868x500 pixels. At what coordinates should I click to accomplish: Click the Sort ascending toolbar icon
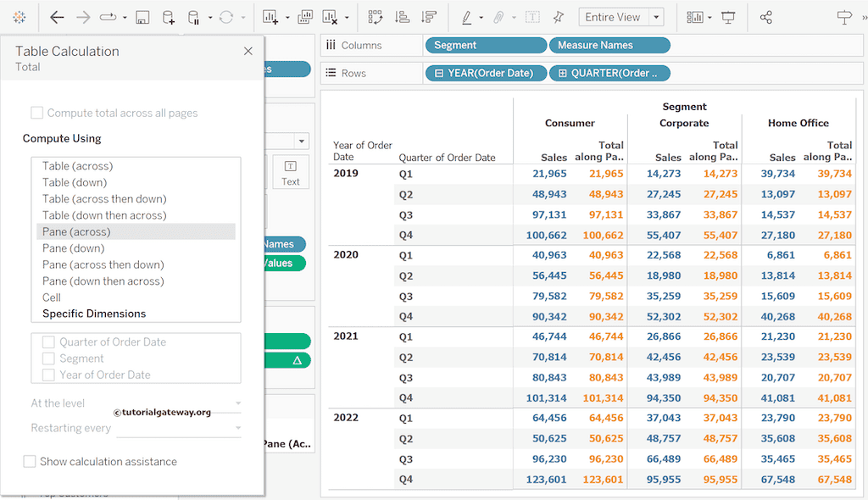click(403, 17)
